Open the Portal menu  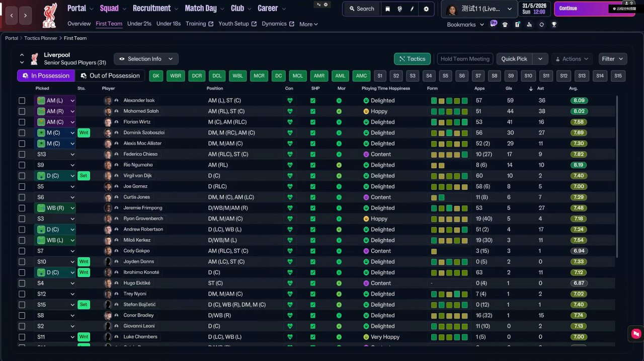(80, 8)
